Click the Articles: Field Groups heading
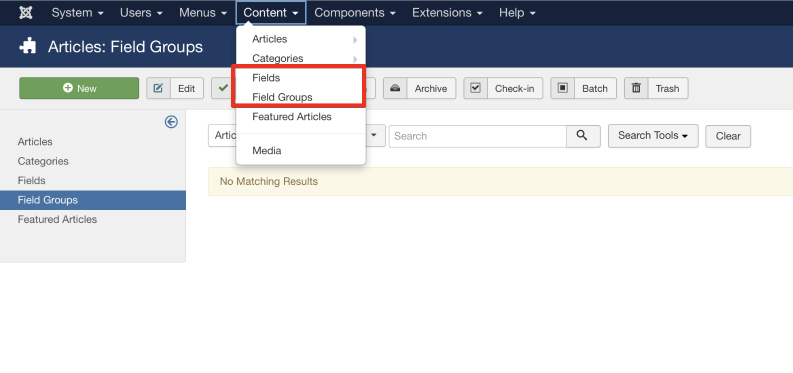 pyautogui.click(x=125, y=47)
